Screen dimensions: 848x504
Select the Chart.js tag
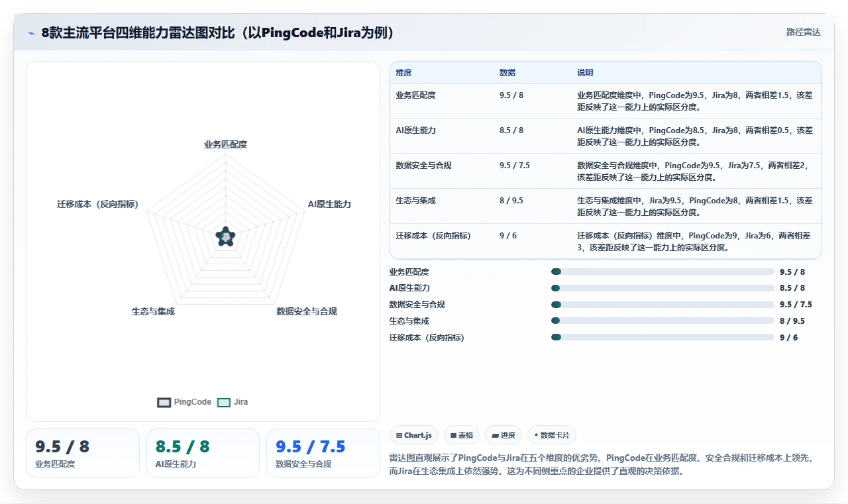414,435
